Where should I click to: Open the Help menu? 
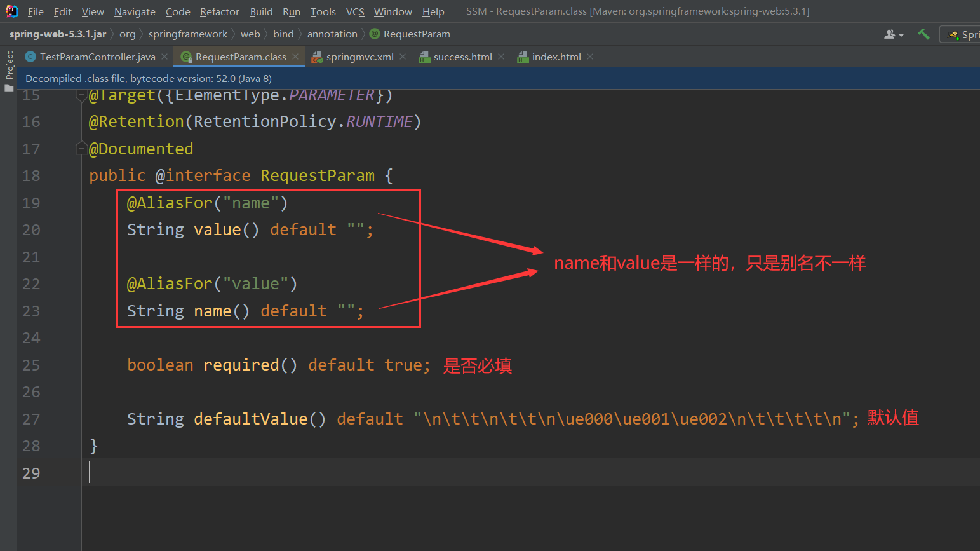tap(433, 11)
